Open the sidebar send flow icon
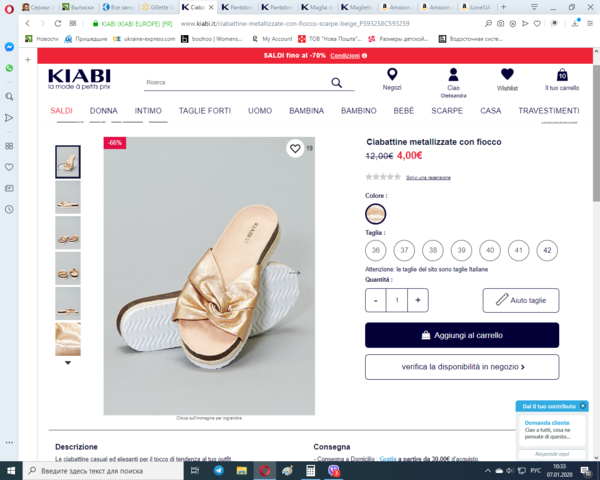 (9, 118)
